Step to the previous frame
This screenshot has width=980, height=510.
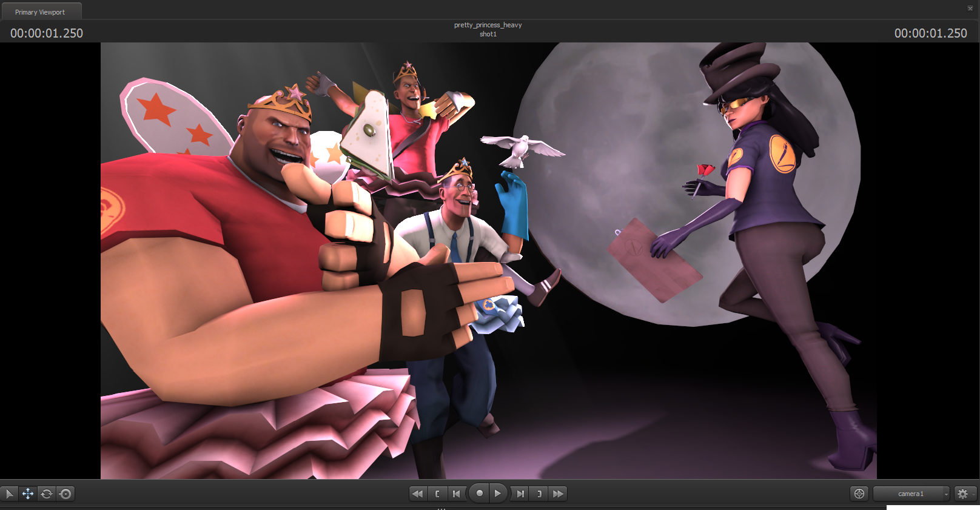tap(457, 494)
